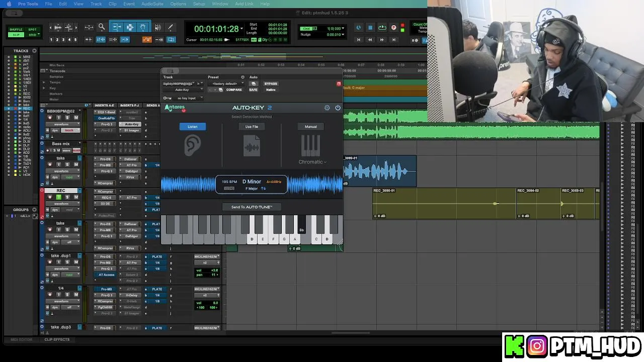Click the horizontal zoom arrows icon

click(89, 27)
